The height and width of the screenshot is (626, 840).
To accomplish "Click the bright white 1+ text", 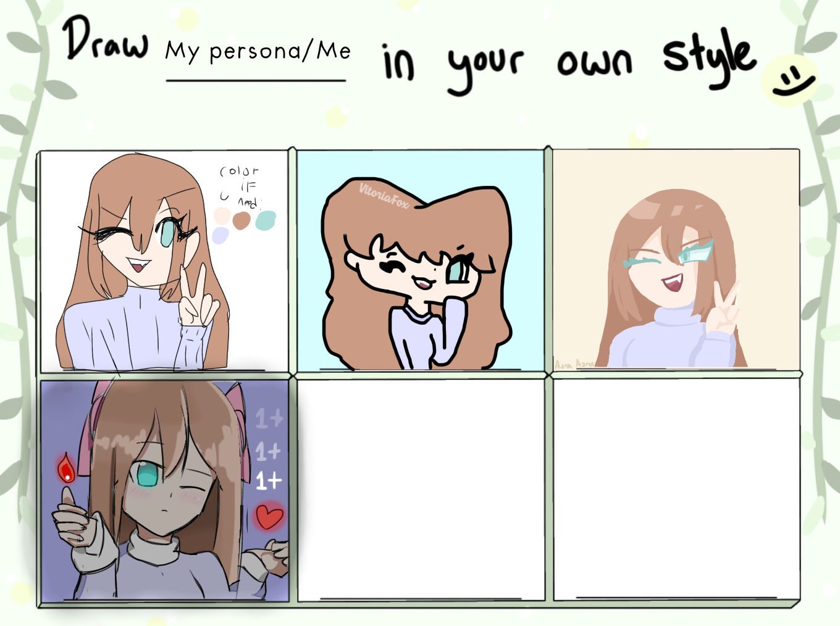I will (x=269, y=480).
